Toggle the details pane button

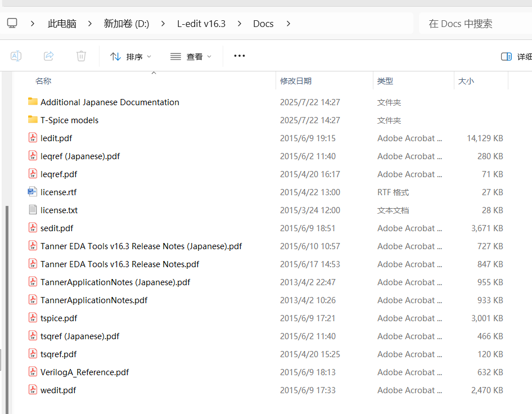516,57
